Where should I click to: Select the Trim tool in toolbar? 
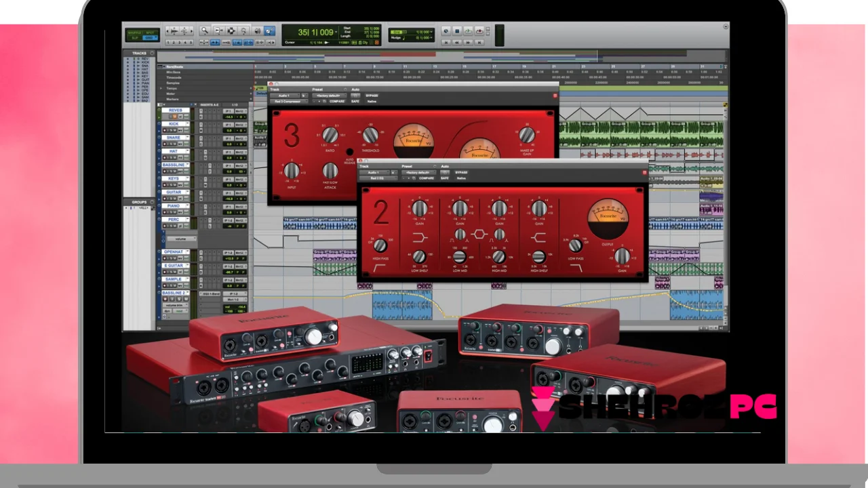point(219,30)
